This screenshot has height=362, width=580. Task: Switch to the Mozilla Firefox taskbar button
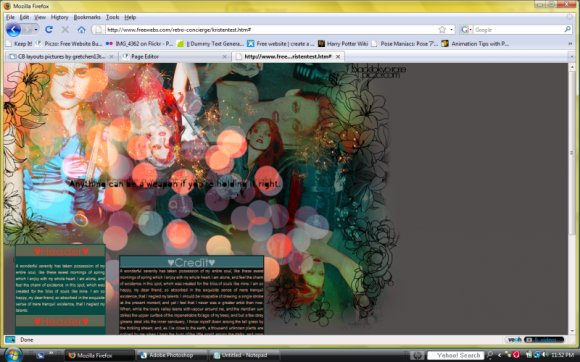[x=100, y=355]
